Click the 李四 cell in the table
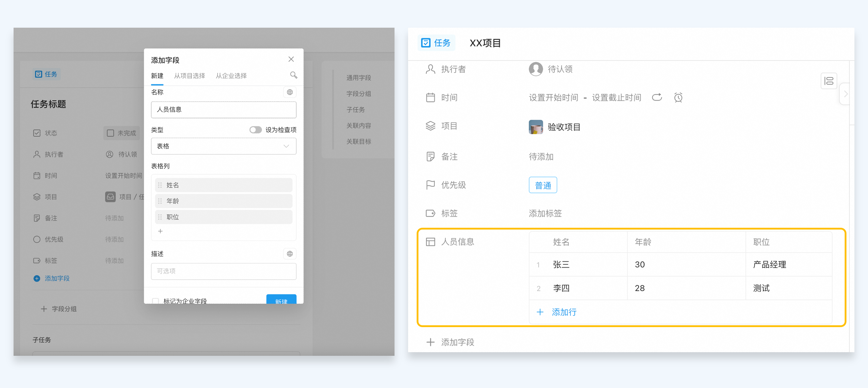This screenshot has width=868, height=388. 578,288
